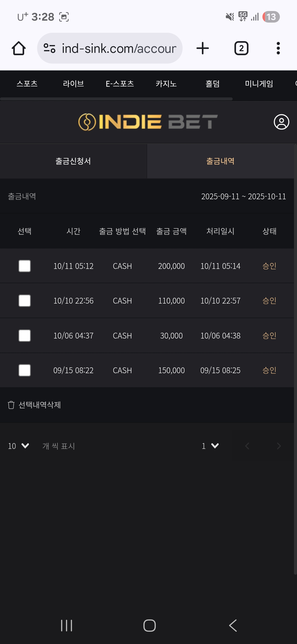297x644 pixels.
Task: Switch to the 출금신청서 tab
Action: pos(73,161)
